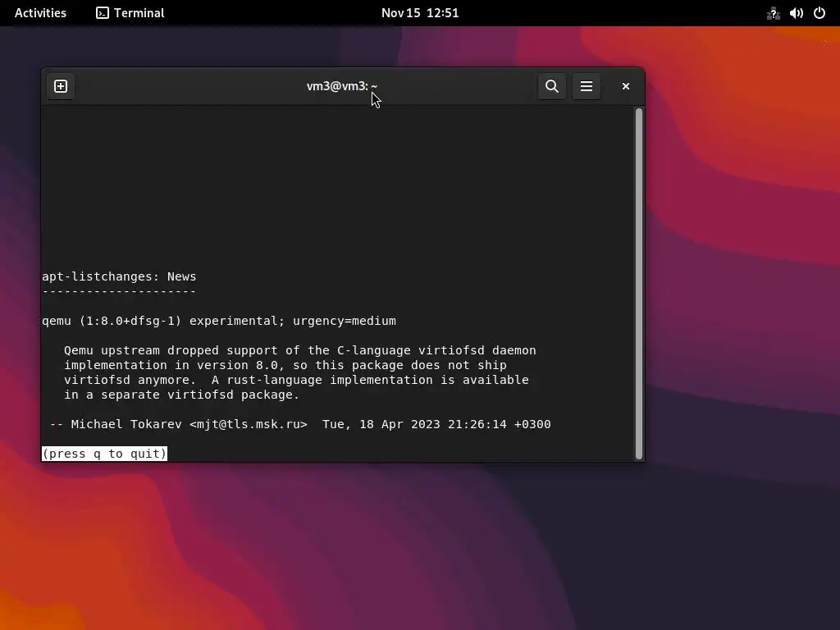Click the terminal vertical scrollbar
The height and width of the screenshot is (630, 840).
click(638, 283)
